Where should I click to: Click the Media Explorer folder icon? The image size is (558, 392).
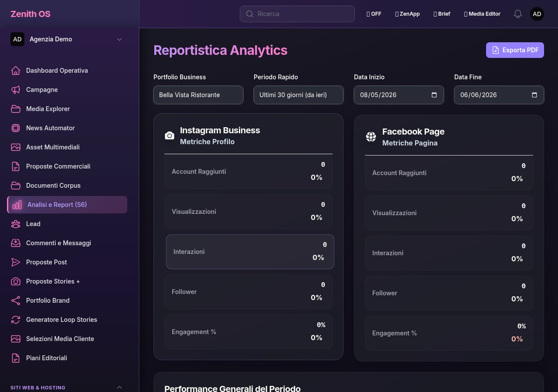point(16,109)
